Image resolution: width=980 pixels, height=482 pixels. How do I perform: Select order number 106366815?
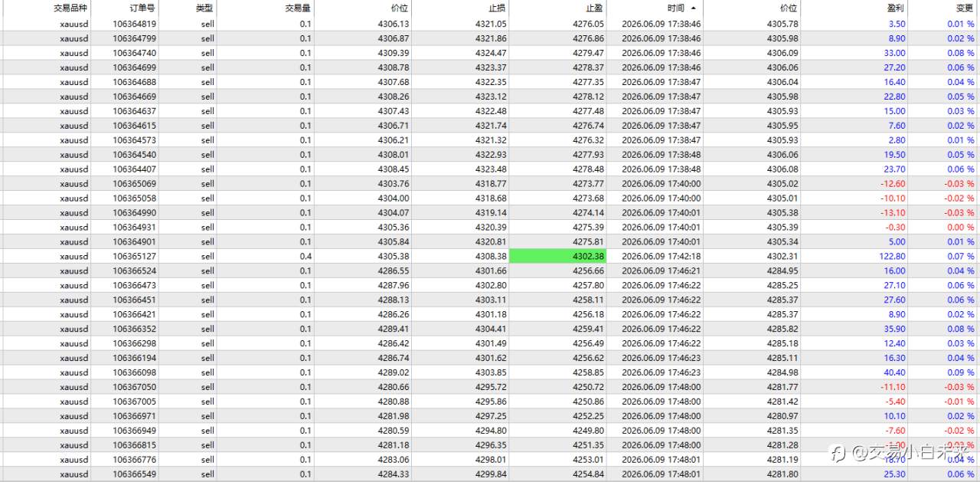coord(134,446)
